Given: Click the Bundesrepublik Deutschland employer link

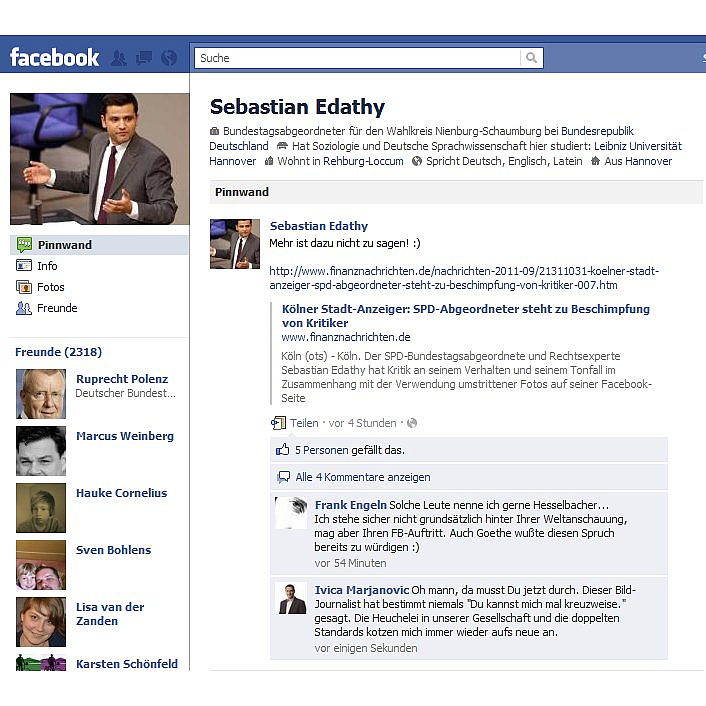Looking at the screenshot, I should pos(597,131).
